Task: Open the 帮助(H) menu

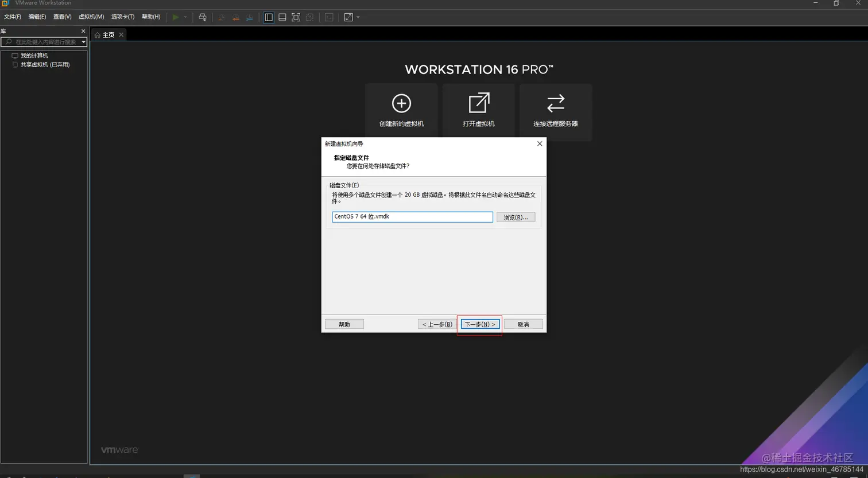Action: pyautogui.click(x=151, y=17)
